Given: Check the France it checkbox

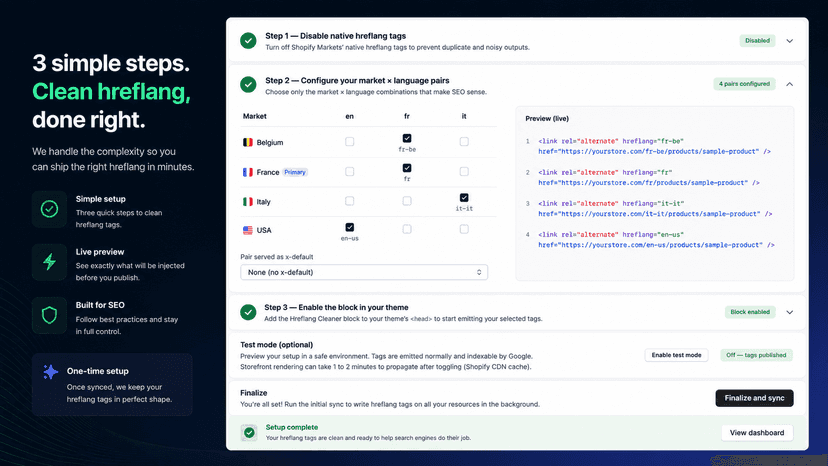Looking at the screenshot, I should pyautogui.click(x=464, y=172).
